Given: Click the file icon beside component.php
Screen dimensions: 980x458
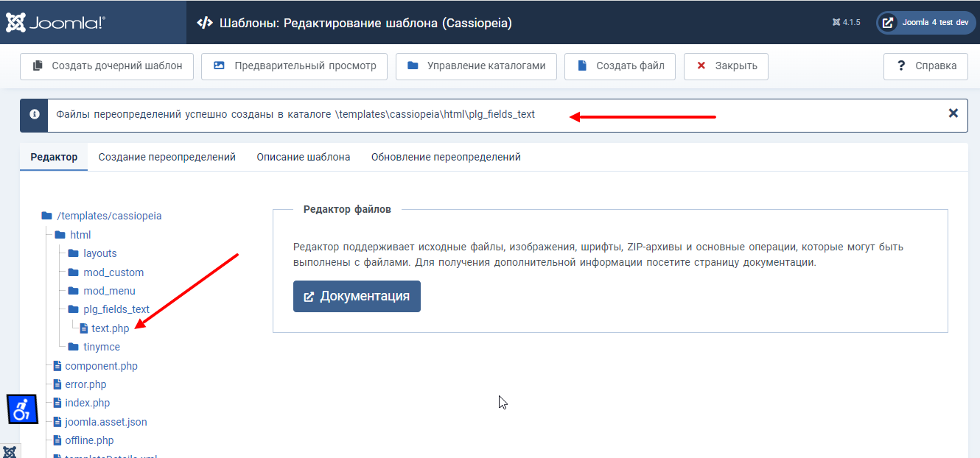Looking at the screenshot, I should pos(57,366).
